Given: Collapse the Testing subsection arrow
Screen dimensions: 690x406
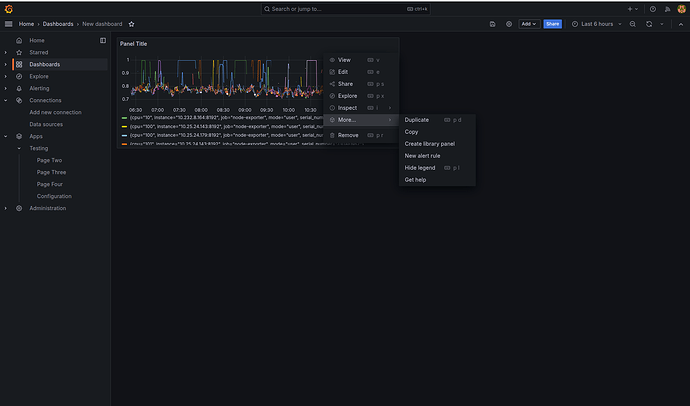Looking at the screenshot, I should pyautogui.click(x=19, y=148).
